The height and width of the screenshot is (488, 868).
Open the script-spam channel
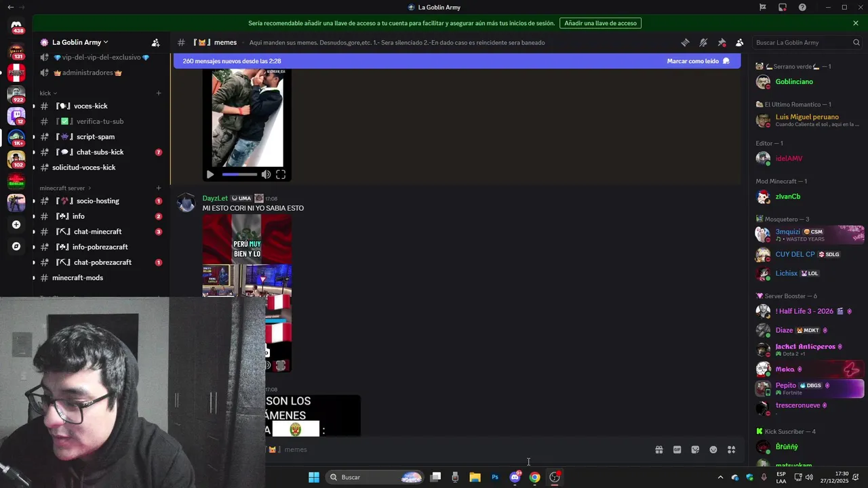tap(100, 137)
